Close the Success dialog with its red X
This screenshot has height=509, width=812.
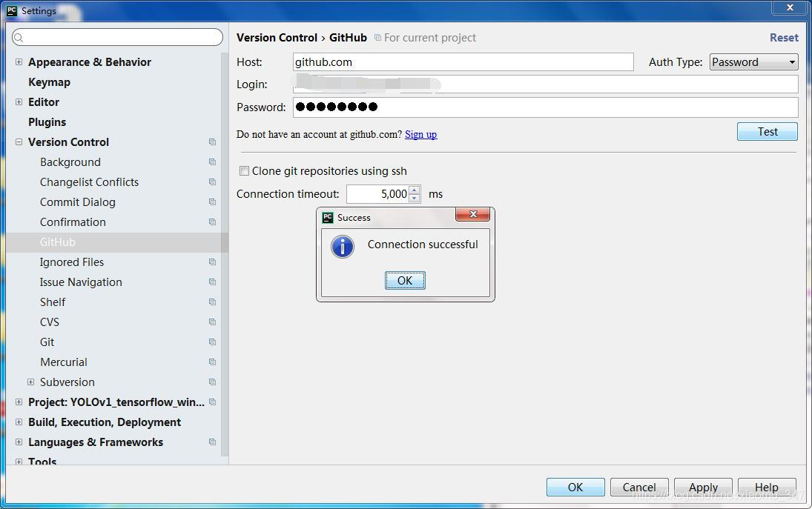473,214
